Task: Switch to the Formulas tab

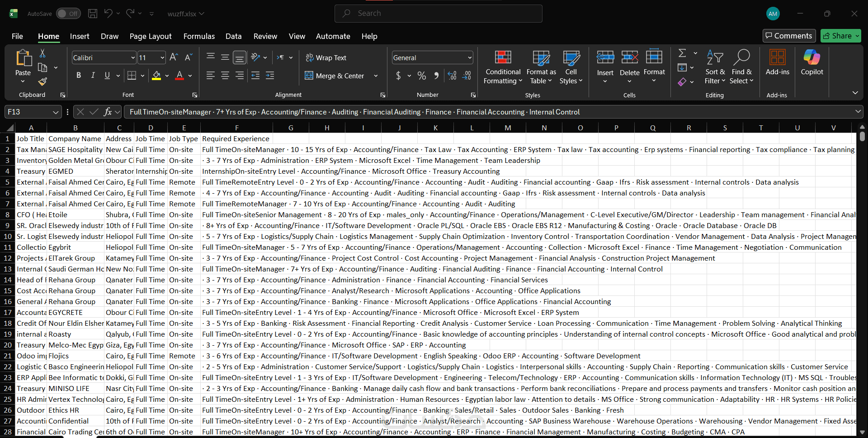Action: [x=199, y=36]
